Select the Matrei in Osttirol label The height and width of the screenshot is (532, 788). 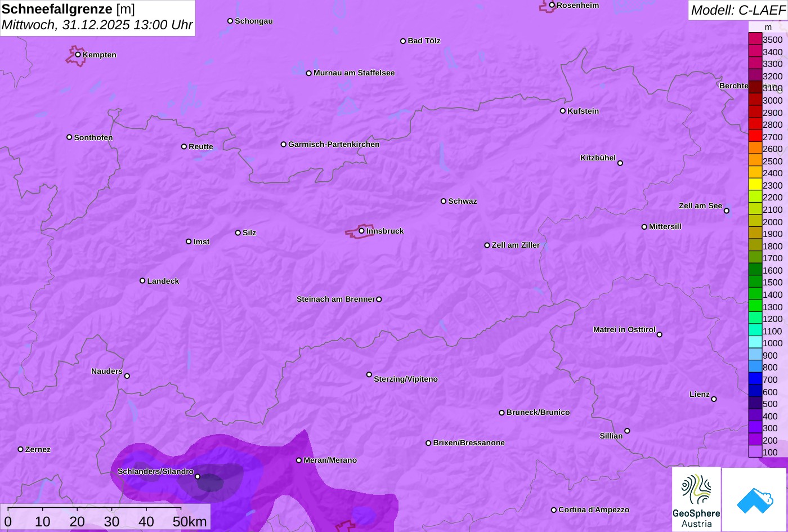tap(624, 330)
